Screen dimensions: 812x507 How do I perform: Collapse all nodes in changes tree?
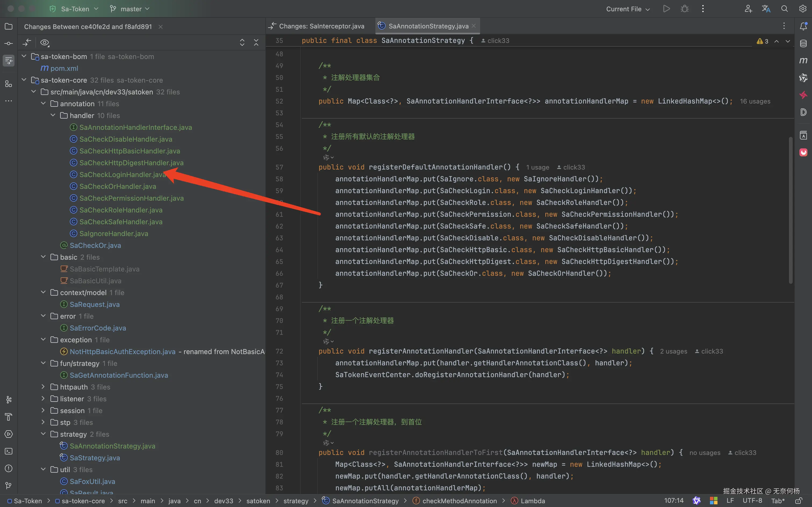[256, 43]
